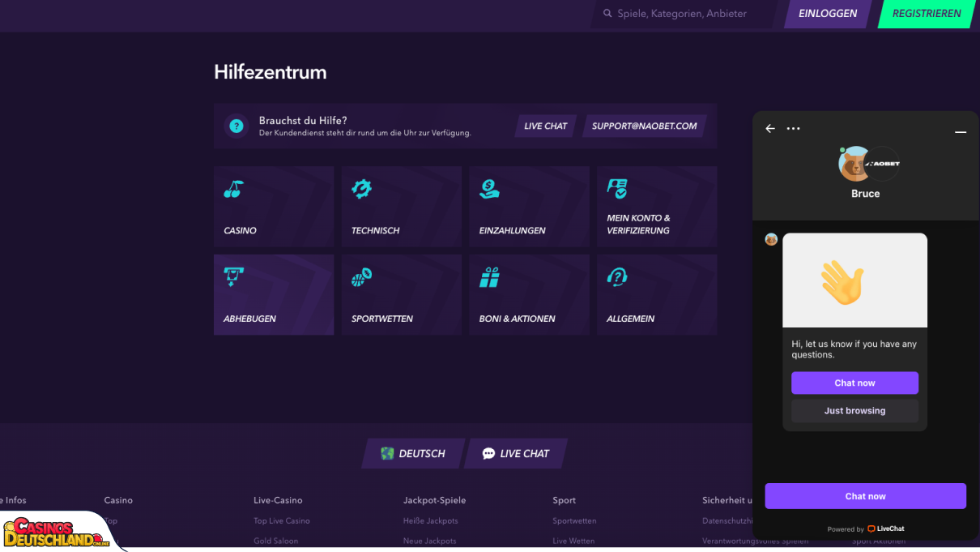Open the Sportwetten help card ball icon

[x=361, y=277]
